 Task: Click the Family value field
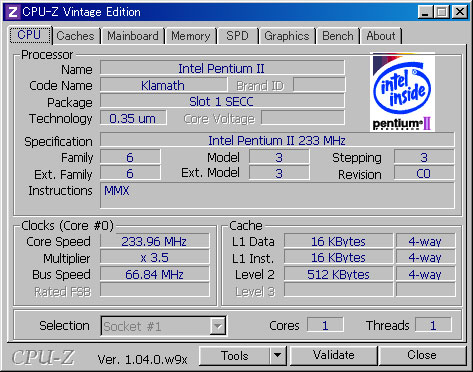[x=130, y=157]
